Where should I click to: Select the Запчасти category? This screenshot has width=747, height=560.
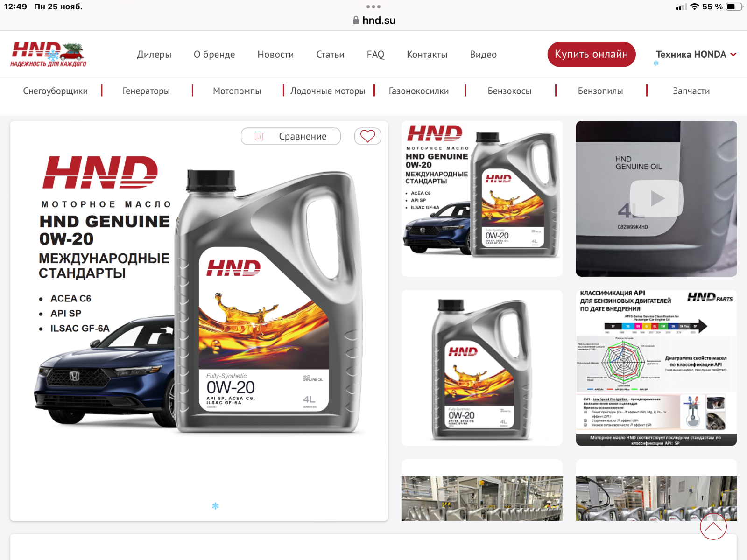pos(691,91)
